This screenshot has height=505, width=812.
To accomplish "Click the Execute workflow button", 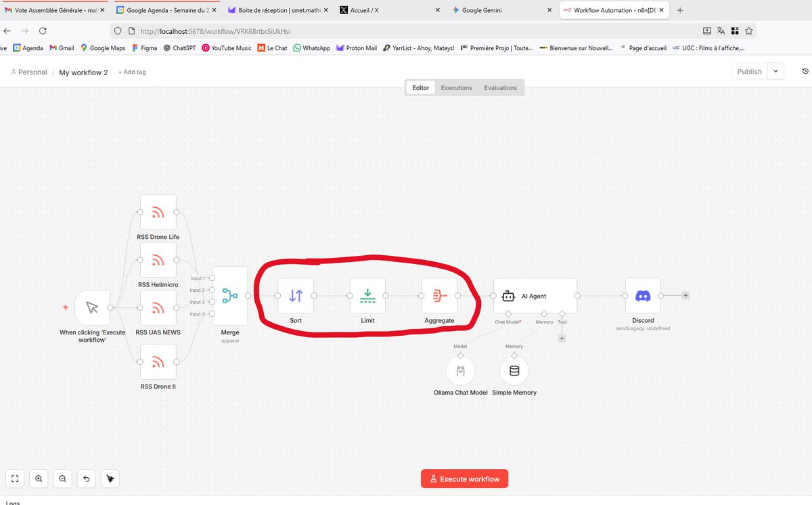I will point(464,479).
